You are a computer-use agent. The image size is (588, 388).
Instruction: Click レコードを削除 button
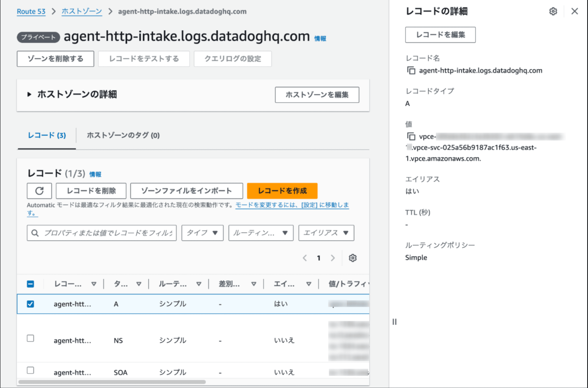[x=91, y=191]
